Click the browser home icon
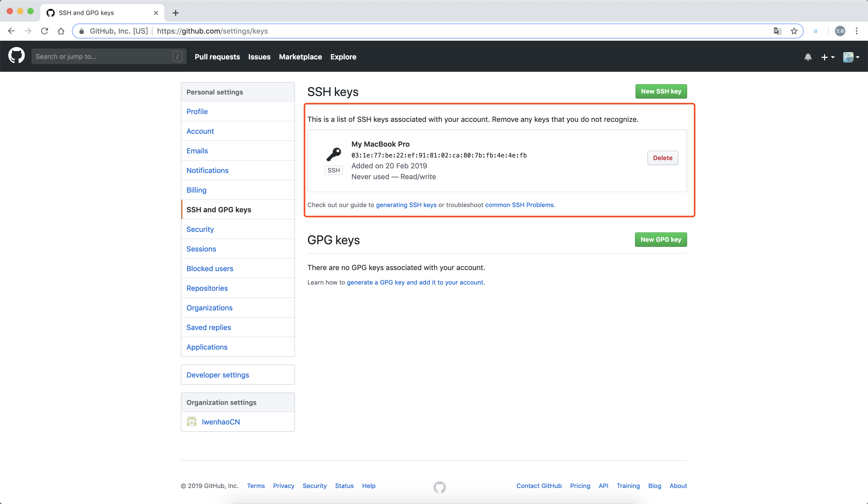Image resolution: width=868 pixels, height=504 pixels. click(x=61, y=31)
